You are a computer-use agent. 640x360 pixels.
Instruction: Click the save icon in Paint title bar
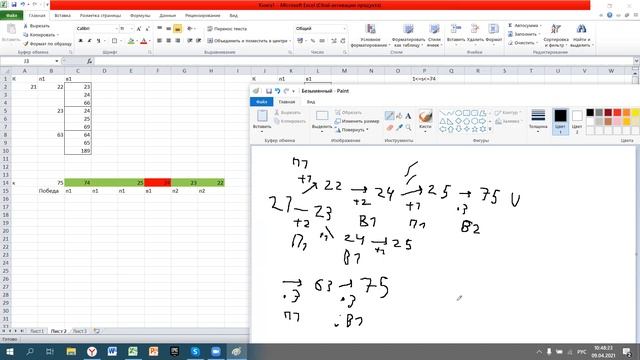269,91
